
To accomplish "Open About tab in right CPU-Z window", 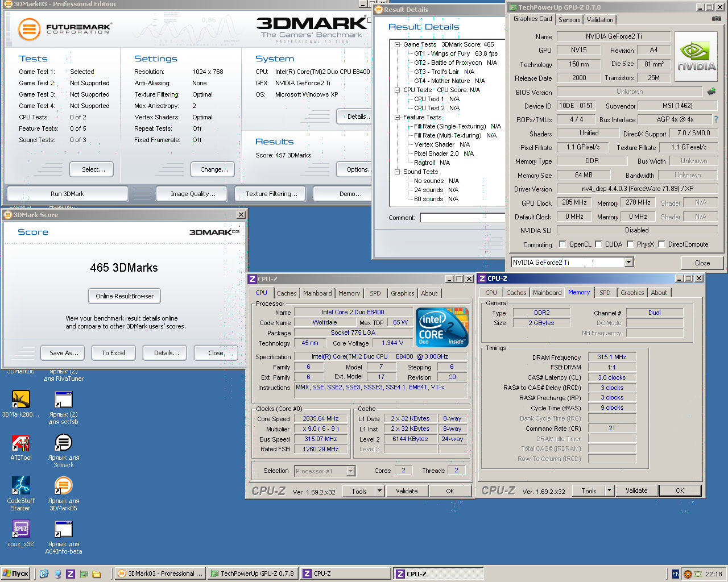I will (659, 293).
